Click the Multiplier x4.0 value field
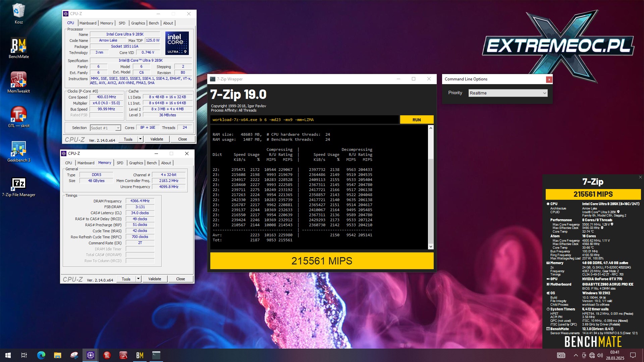Screen dimensions: 644x362 pos(106,103)
